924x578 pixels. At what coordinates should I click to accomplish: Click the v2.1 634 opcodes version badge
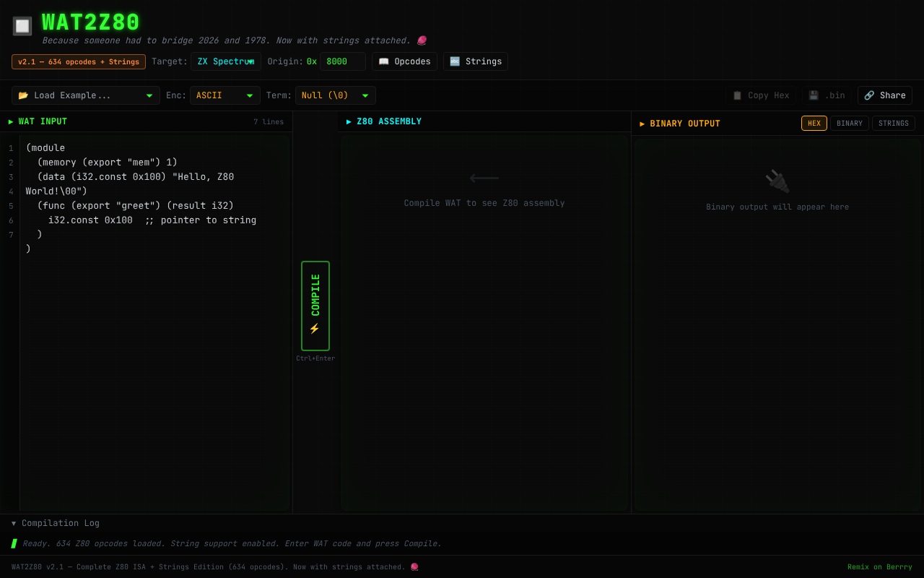pyautogui.click(x=79, y=61)
